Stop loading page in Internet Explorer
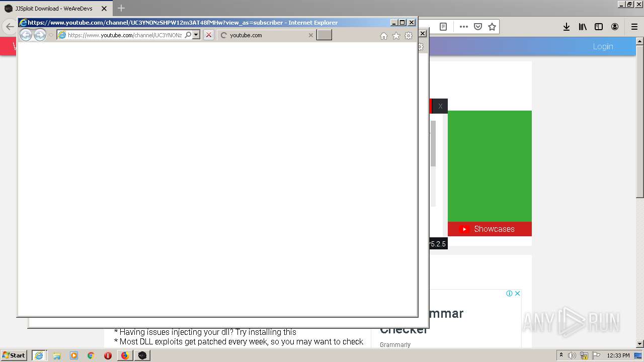 tap(209, 35)
